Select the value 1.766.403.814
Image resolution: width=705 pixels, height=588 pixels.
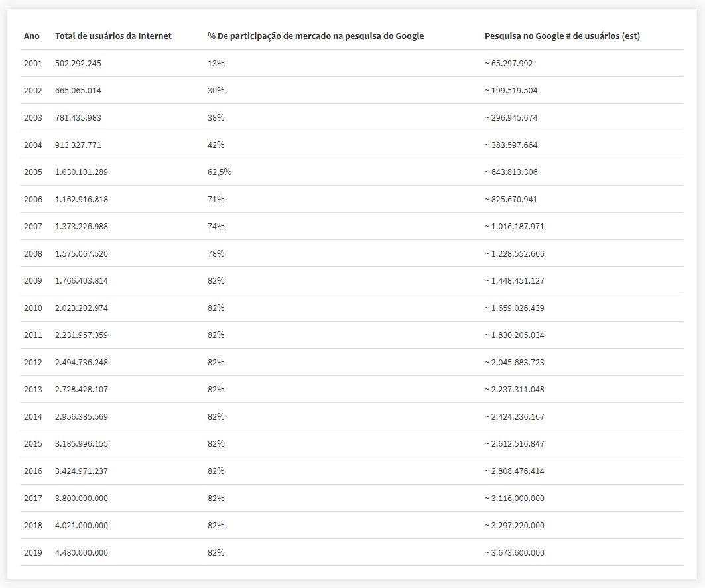click(x=82, y=281)
